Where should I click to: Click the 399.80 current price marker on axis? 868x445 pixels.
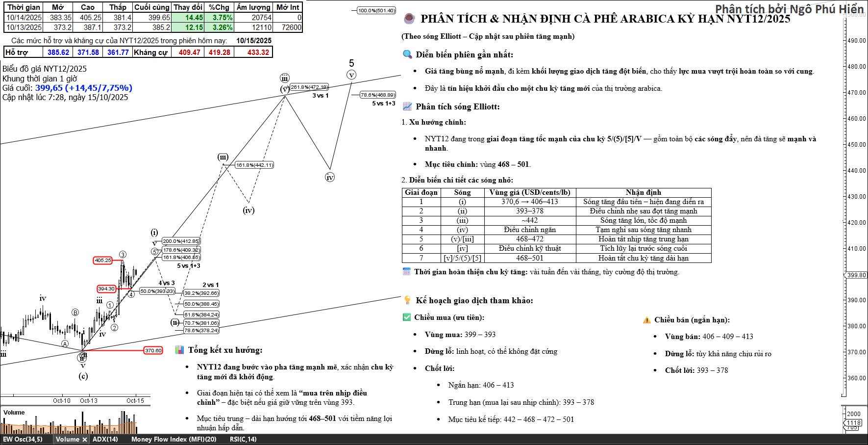856,275
